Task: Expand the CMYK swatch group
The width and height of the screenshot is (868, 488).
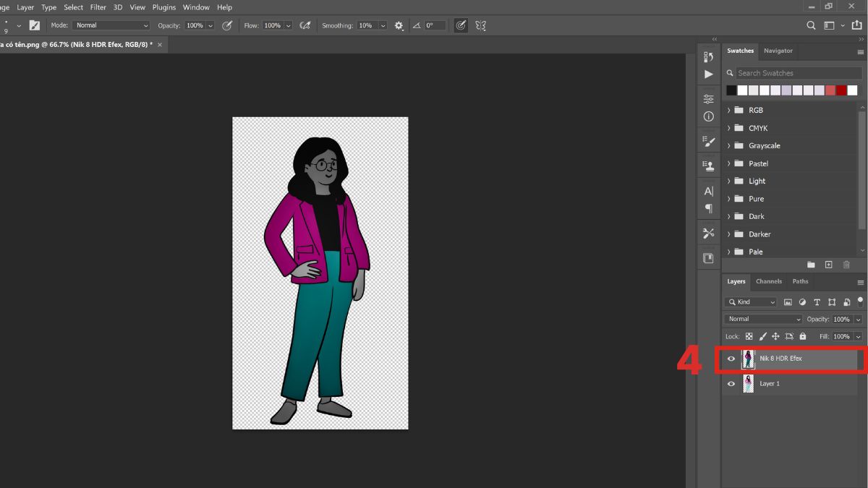Action: pyautogui.click(x=728, y=128)
